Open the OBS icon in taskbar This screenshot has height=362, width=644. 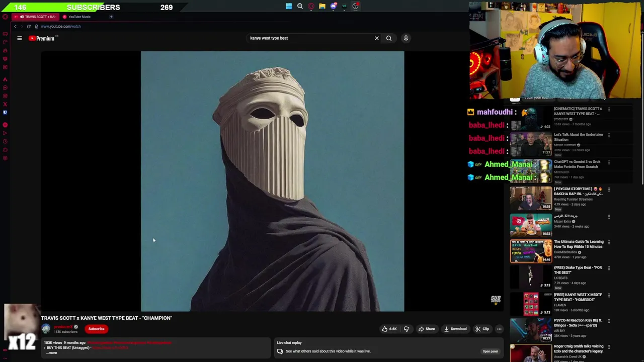[x=355, y=6]
